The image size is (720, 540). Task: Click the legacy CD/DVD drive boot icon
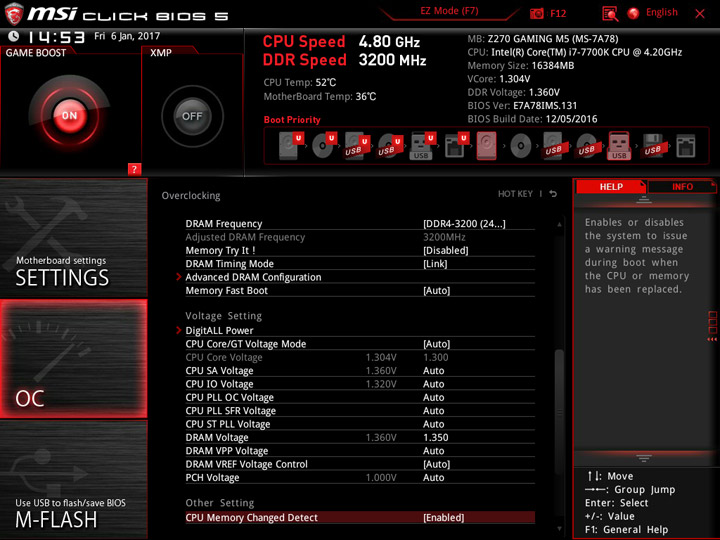coord(521,146)
